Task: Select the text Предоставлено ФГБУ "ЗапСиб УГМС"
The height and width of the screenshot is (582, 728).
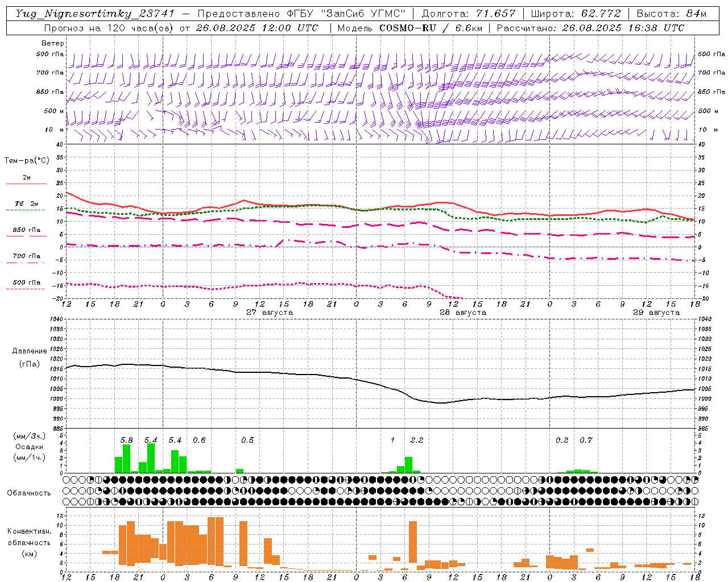Action: click(x=301, y=14)
